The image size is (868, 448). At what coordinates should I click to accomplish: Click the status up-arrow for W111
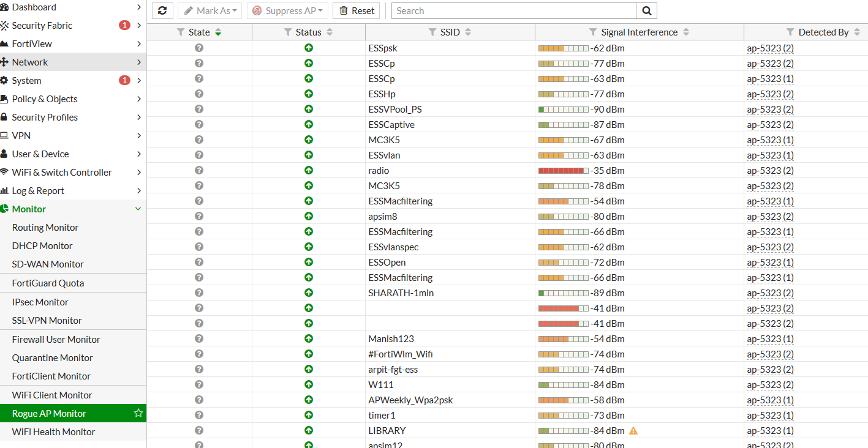pos(309,384)
